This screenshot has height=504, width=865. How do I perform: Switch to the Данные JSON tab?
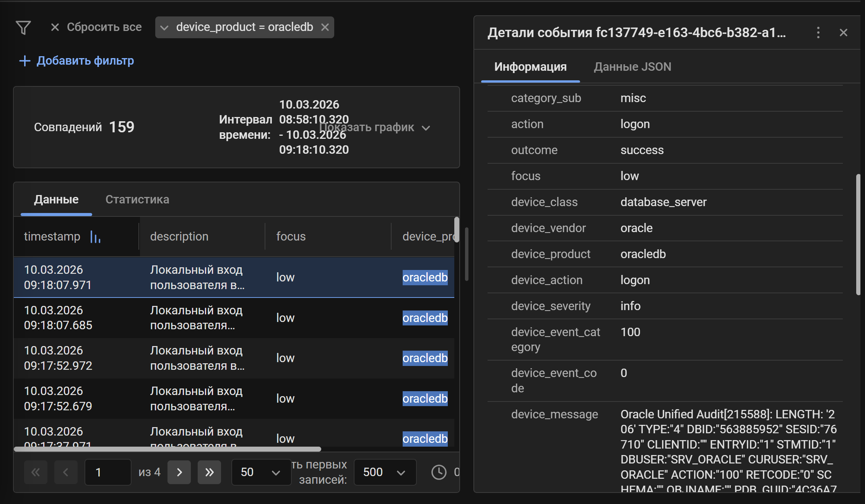pos(632,66)
